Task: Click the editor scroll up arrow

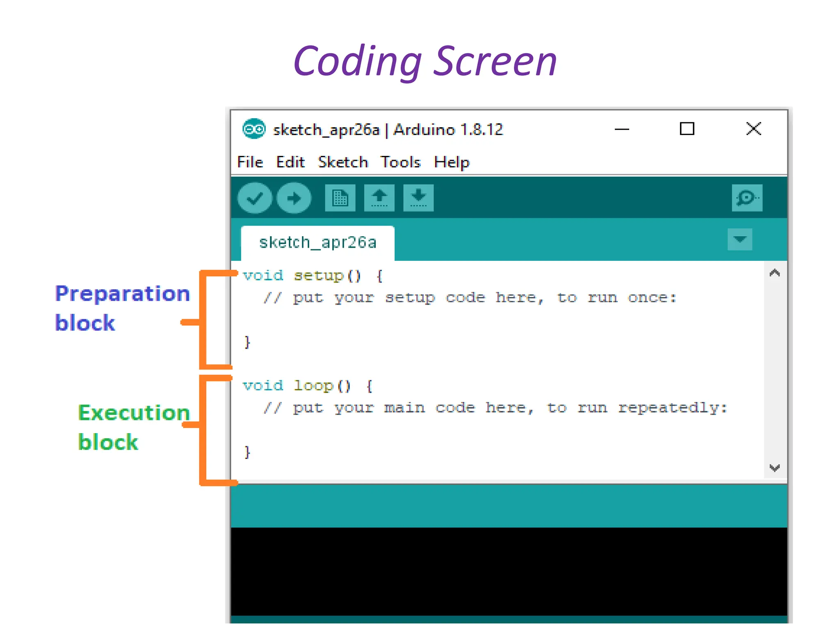Action: (774, 273)
